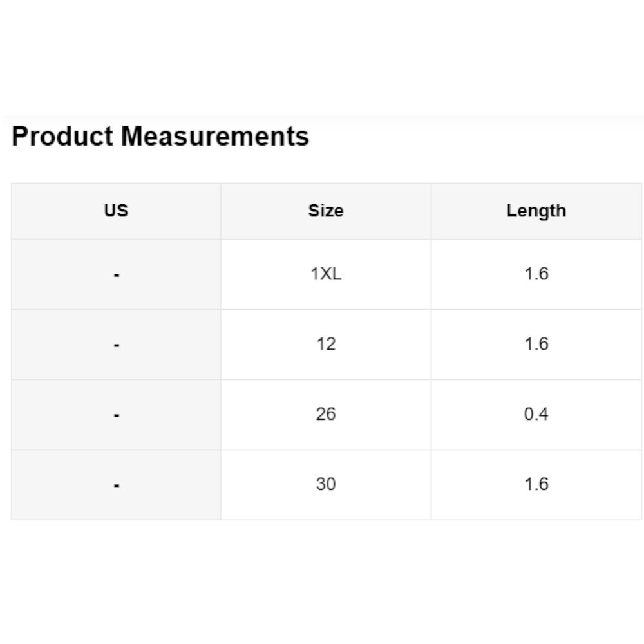Click the length value for size 30
The height and width of the screenshot is (644, 644).
tap(536, 484)
